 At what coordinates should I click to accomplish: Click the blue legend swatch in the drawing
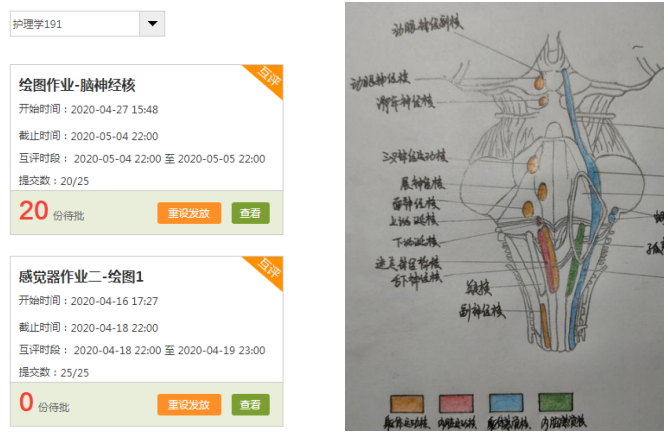pyautogui.click(x=506, y=403)
